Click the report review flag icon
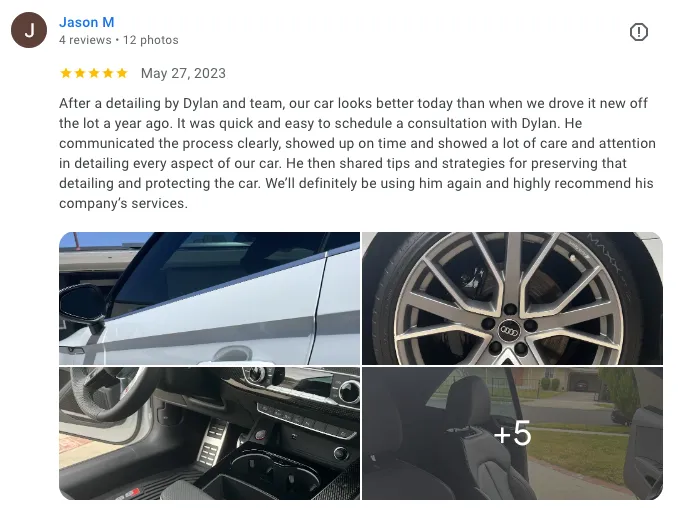This screenshot has width=678, height=508. point(638,32)
